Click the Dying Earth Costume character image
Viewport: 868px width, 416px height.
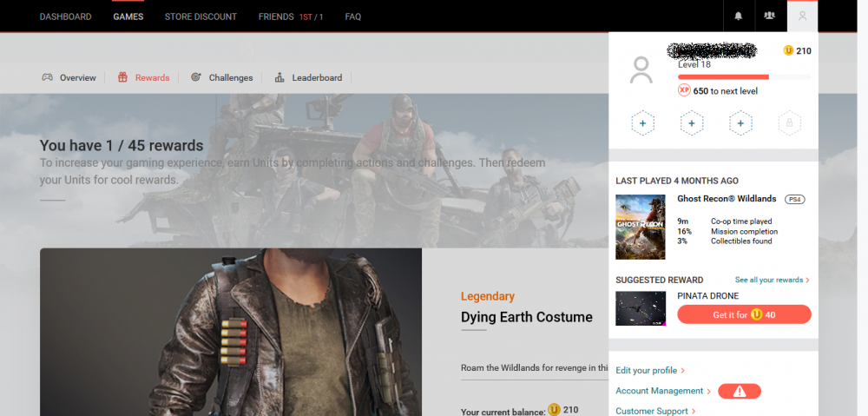coord(231,333)
